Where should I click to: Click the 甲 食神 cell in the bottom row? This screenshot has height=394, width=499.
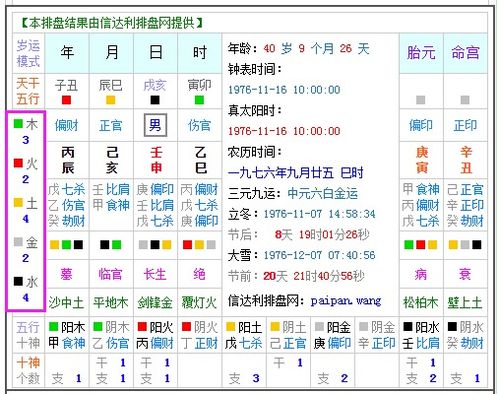pyautogui.click(x=67, y=343)
